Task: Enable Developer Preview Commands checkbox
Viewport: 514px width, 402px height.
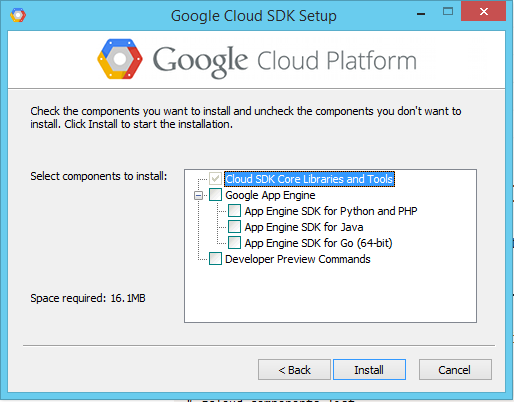Action: coord(215,259)
